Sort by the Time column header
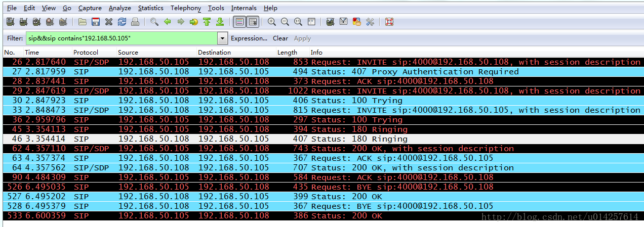Image resolution: width=644 pixels, height=227 pixels. click(47, 53)
